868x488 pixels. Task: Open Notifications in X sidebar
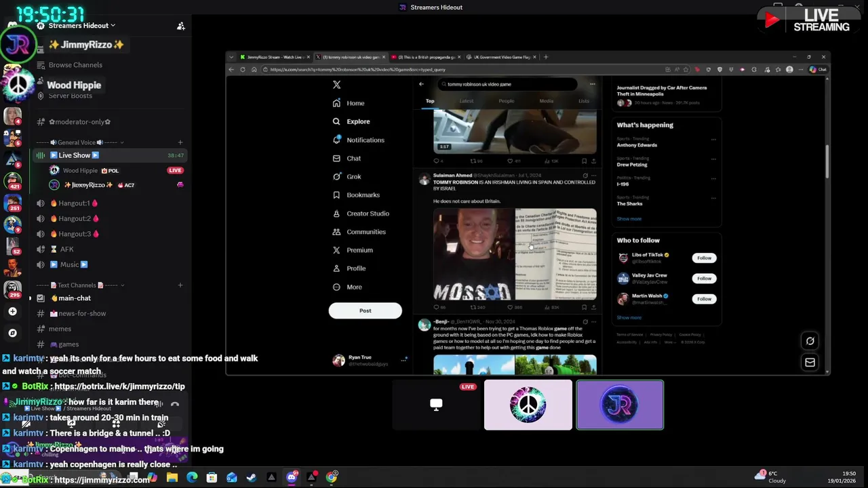pos(358,140)
